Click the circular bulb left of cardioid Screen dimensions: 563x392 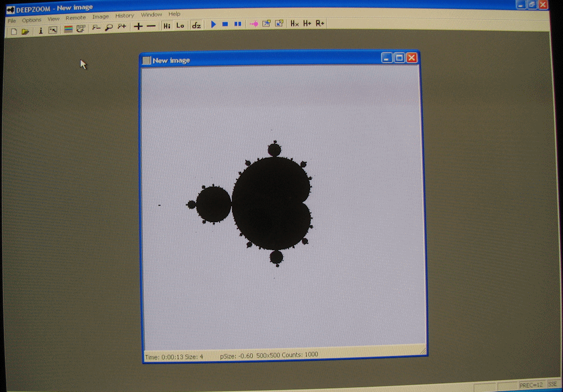pyautogui.click(x=213, y=205)
